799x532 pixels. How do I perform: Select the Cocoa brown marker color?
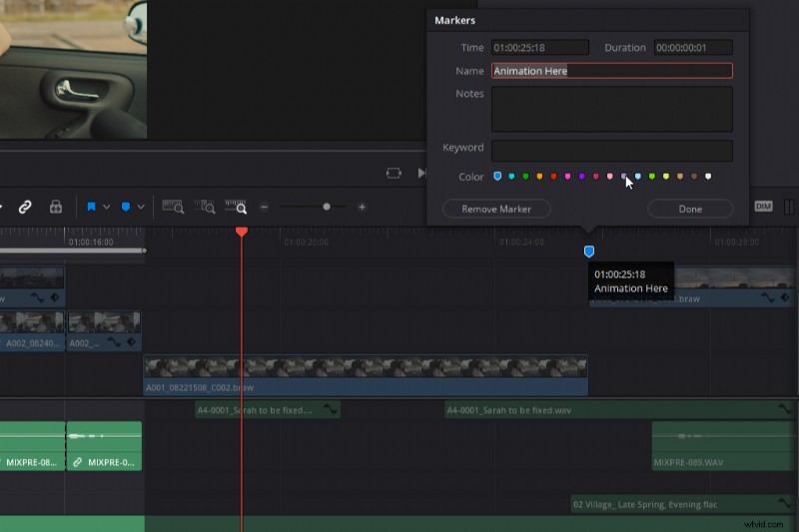(694, 176)
